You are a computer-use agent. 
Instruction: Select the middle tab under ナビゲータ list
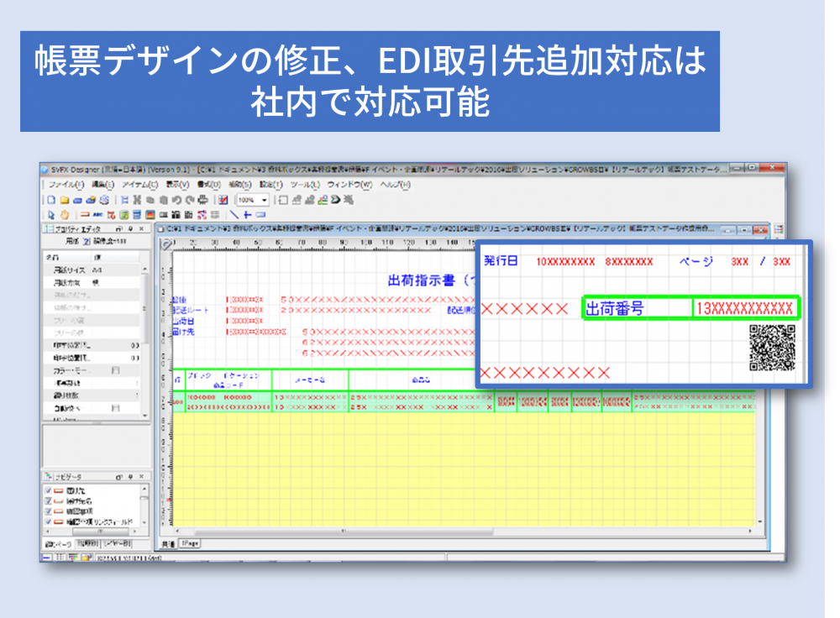pyautogui.click(x=88, y=544)
